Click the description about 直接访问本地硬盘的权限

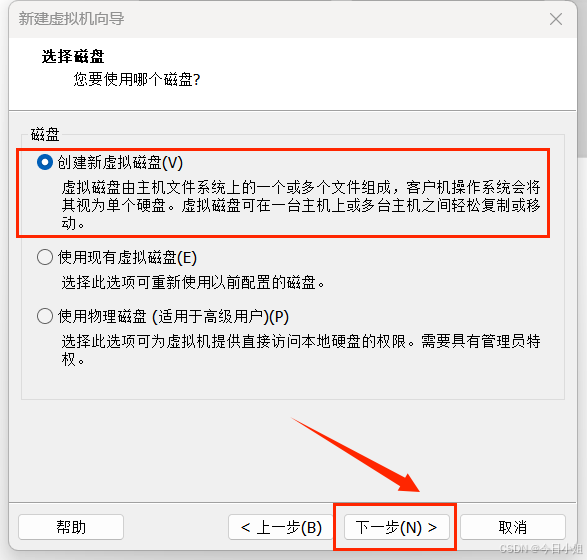[301, 350]
